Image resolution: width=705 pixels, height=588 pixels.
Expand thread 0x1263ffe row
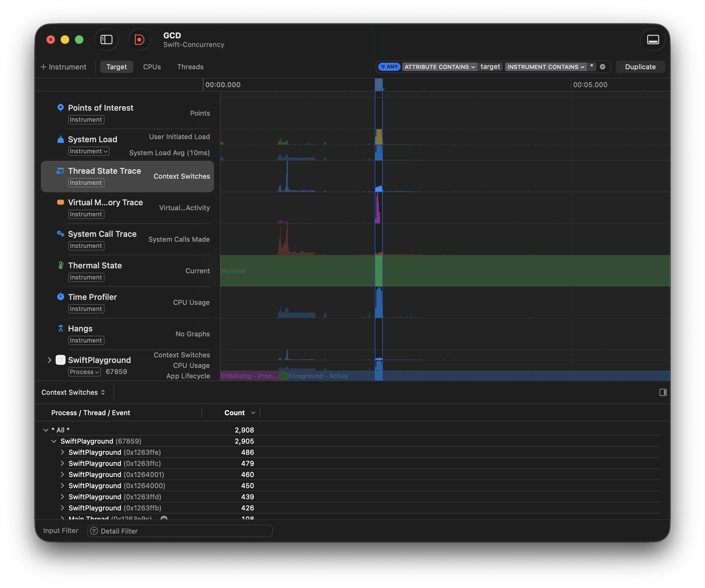click(x=62, y=452)
